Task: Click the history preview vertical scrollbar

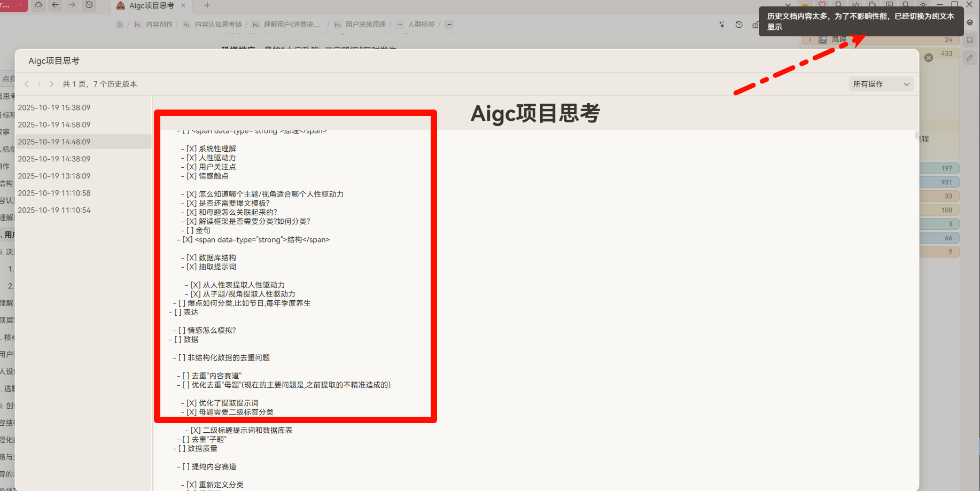Action: (x=917, y=135)
